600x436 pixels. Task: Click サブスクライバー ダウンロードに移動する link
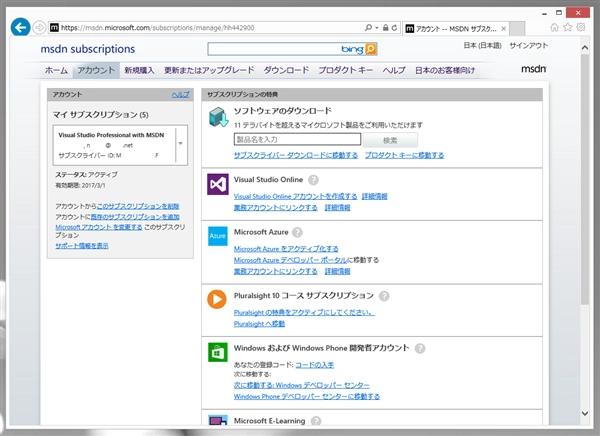[296, 155]
